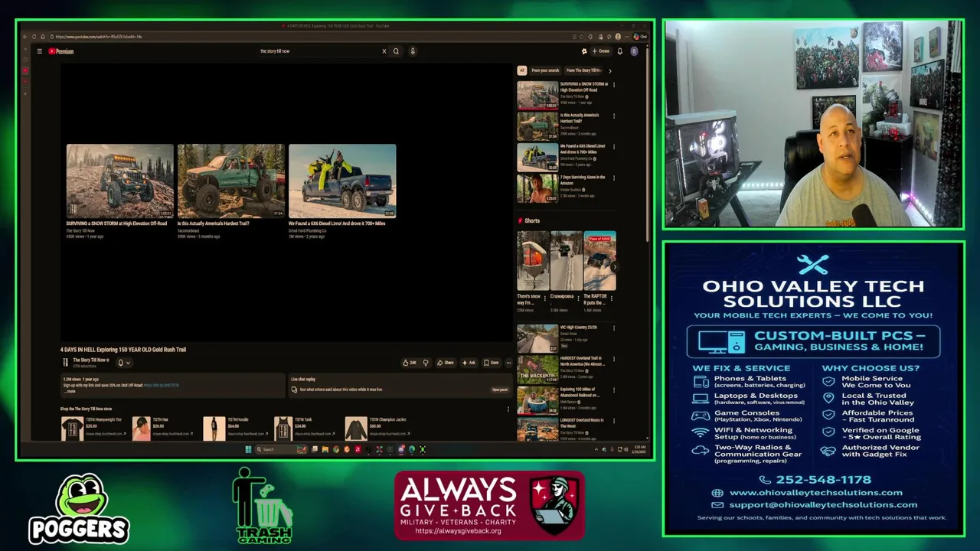Show hidden tray icons chevron
980x551 pixels.
596,449
